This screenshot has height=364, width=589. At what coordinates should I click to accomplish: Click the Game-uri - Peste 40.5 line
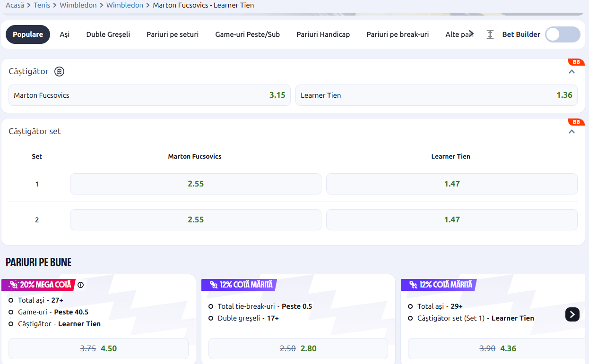pyautogui.click(x=53, y=312)
